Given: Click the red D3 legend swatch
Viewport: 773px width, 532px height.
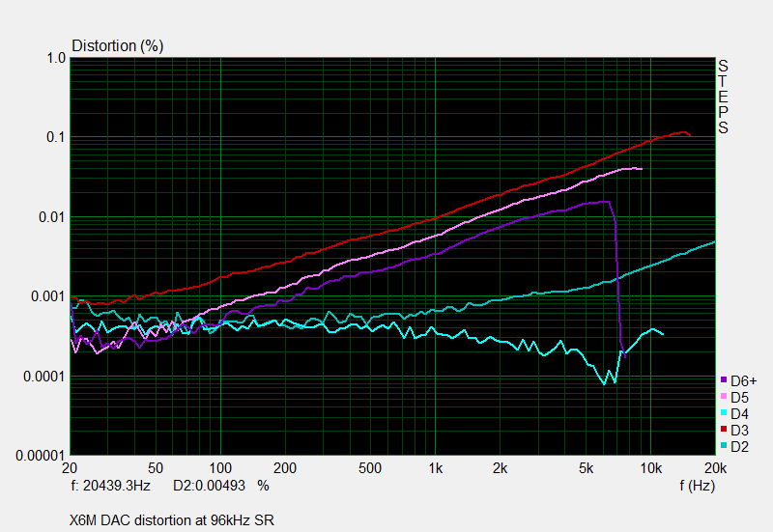Looking at the screenshot, I should [724, 429].
